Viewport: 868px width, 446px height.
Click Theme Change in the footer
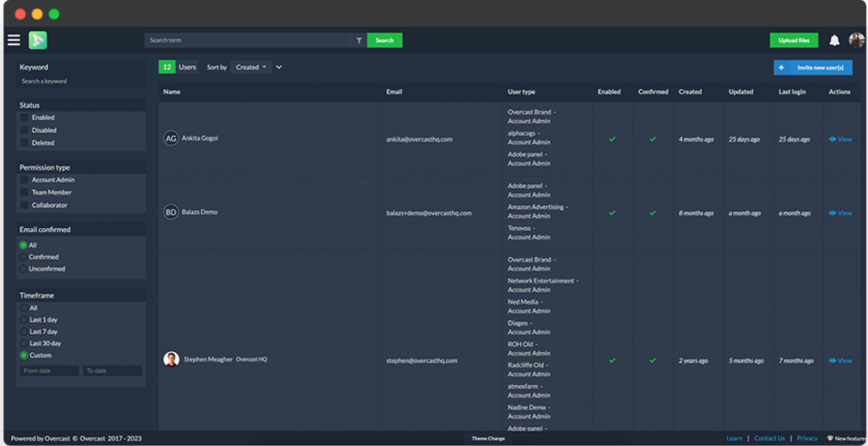click(x=488, y=438)
